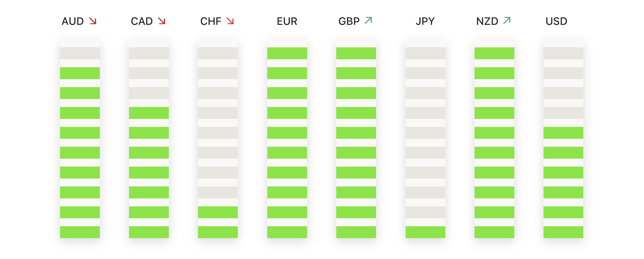This screenshot has height=259, width=644.
Task: Select the USD currency label
Action: tap(556, 21)
